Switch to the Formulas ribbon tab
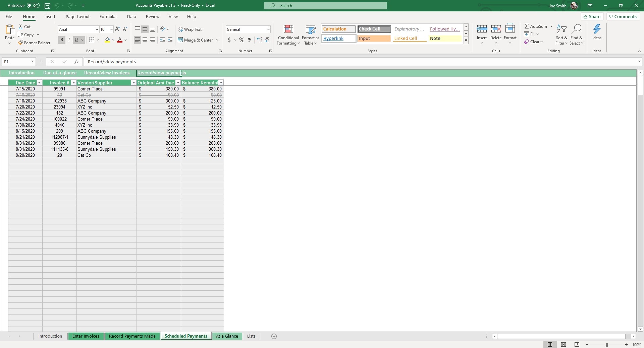644x348 pixels. pyautogui.click(x=108, y=16)
